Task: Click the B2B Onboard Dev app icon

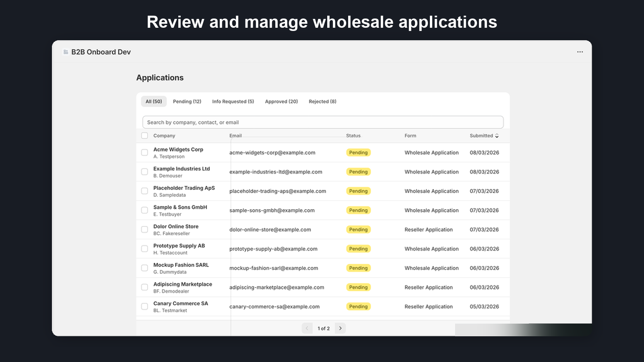Action: point(65,51)
